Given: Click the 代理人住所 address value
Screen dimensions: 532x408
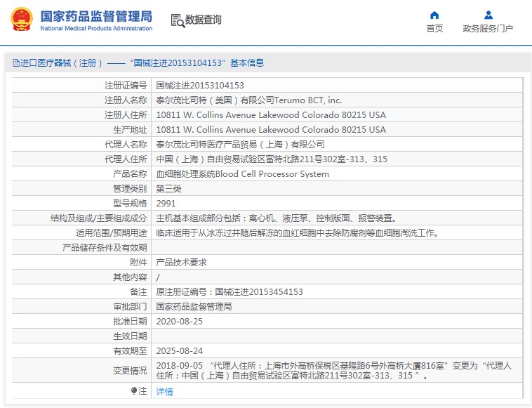Looking at the screenshot, I should pos(272,159).
